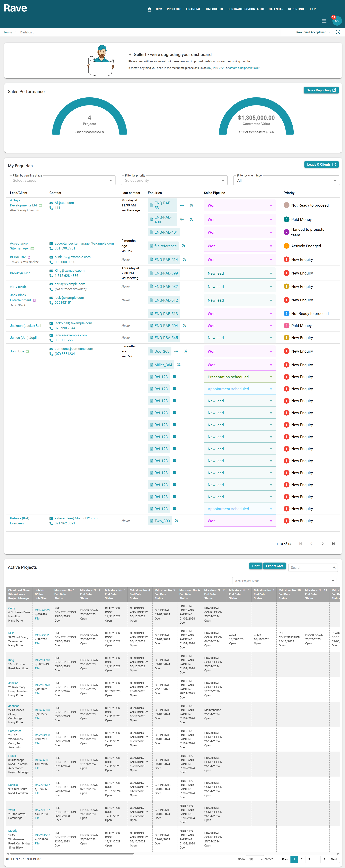Jump to the last enquiries page

(333, 544)
